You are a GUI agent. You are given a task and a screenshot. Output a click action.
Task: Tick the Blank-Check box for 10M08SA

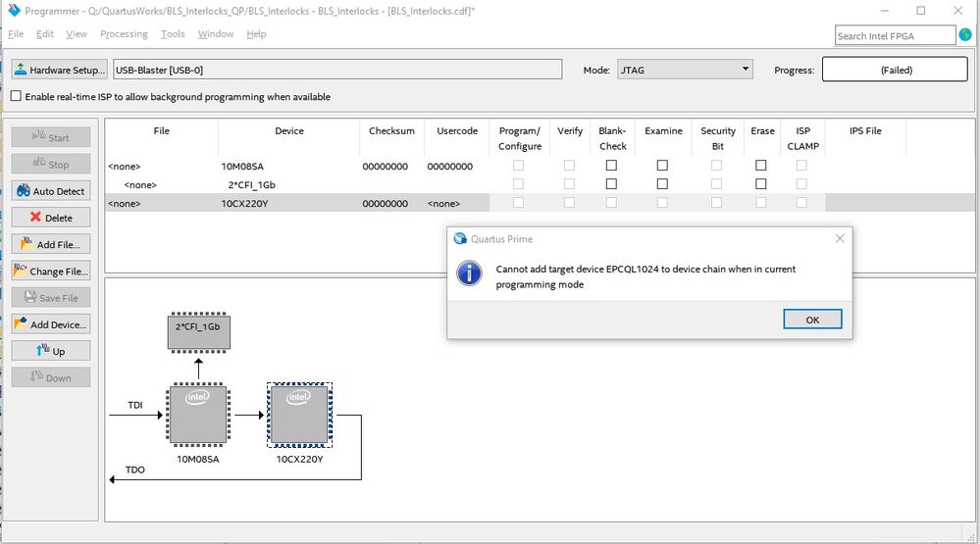tap(611, 166)
